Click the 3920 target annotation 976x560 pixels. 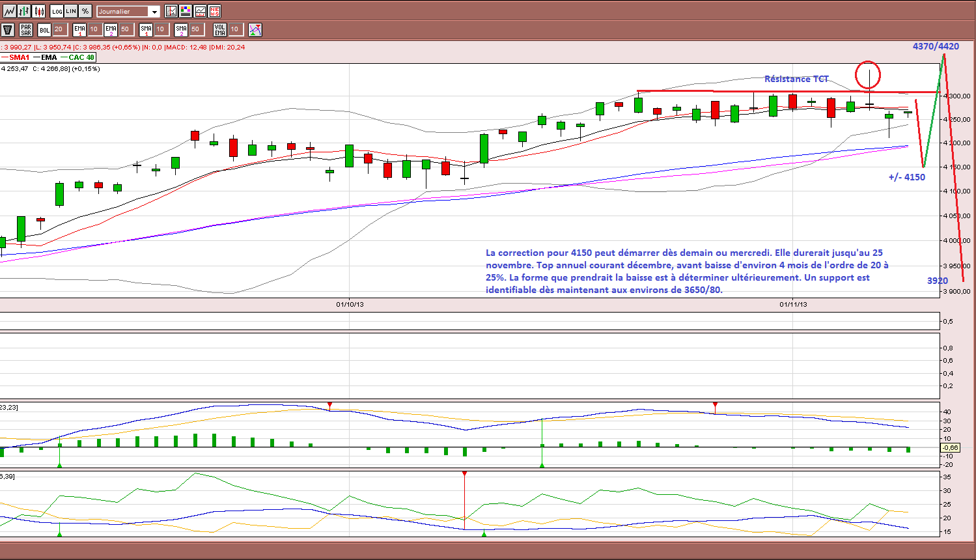pyautogui.click(x=938, y=281)
